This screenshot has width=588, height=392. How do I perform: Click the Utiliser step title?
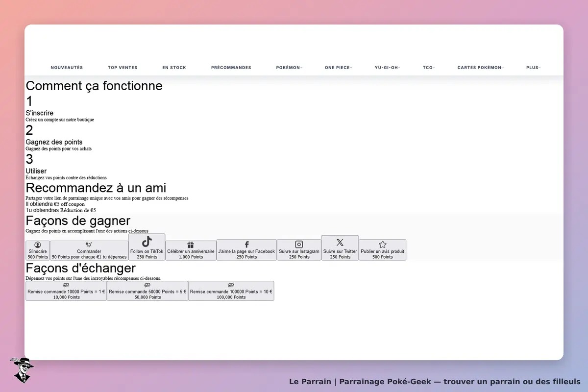pyautogui.click(x=36, y=171)
